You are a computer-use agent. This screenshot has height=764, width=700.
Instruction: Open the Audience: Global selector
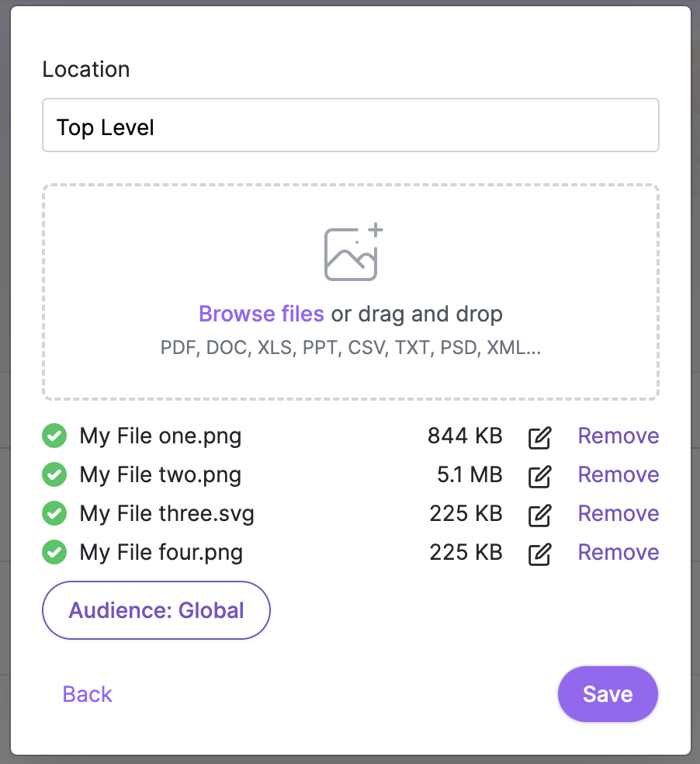coord(155,610)
